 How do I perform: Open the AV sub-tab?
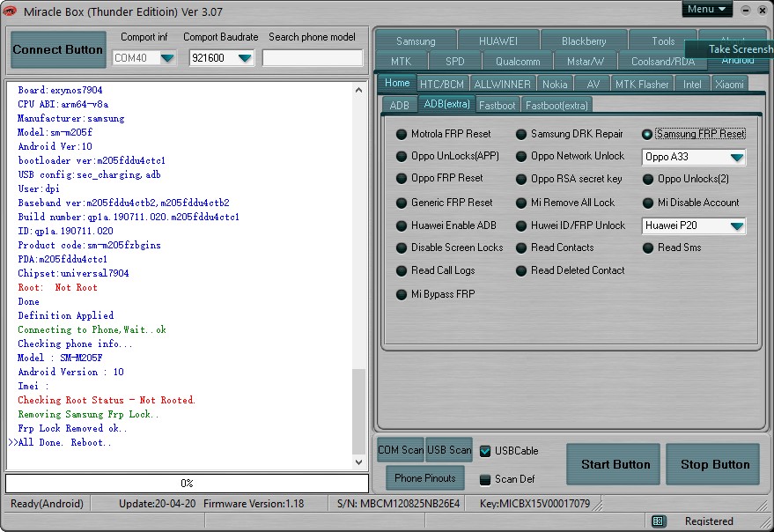593,84
